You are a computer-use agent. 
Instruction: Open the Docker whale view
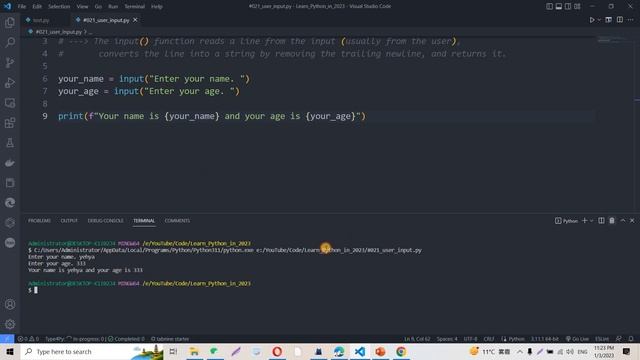(x=10, y=162)
